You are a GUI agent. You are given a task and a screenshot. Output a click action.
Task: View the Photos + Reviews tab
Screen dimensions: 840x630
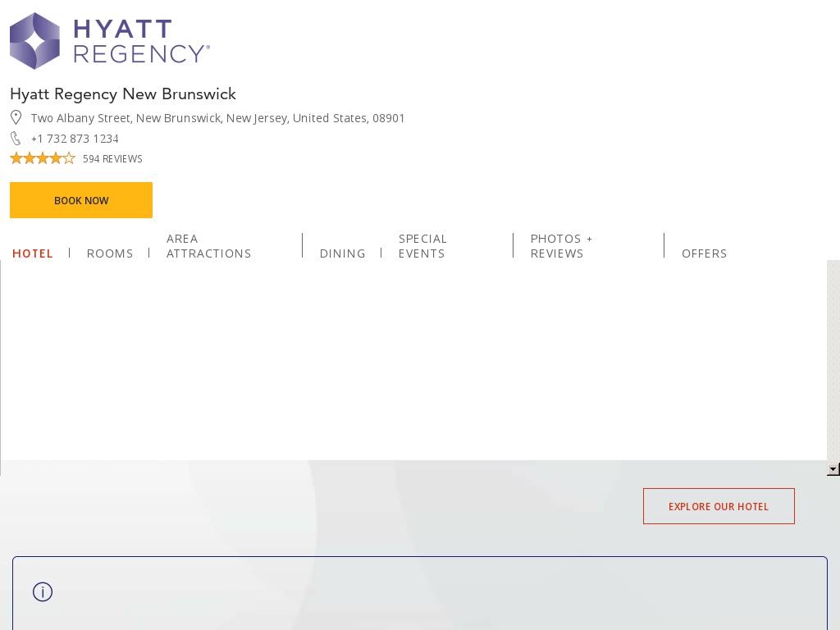(561, 246)
